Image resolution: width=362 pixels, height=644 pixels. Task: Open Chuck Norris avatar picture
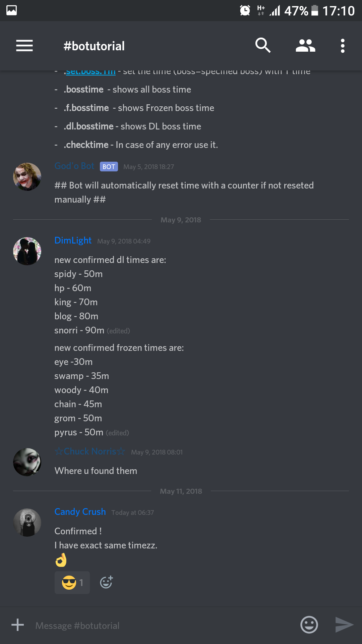coord(27,462)
